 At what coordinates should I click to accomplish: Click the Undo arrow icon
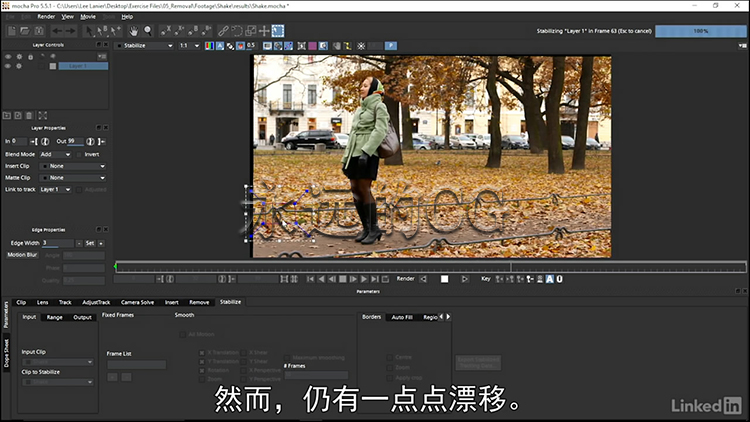(x=57, y=31)
